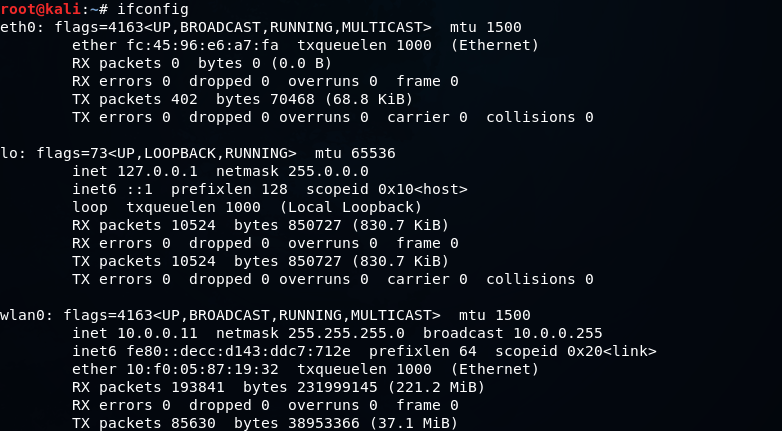Click the root@kali prompt text

pyautogui.click(x=40, y=9)
